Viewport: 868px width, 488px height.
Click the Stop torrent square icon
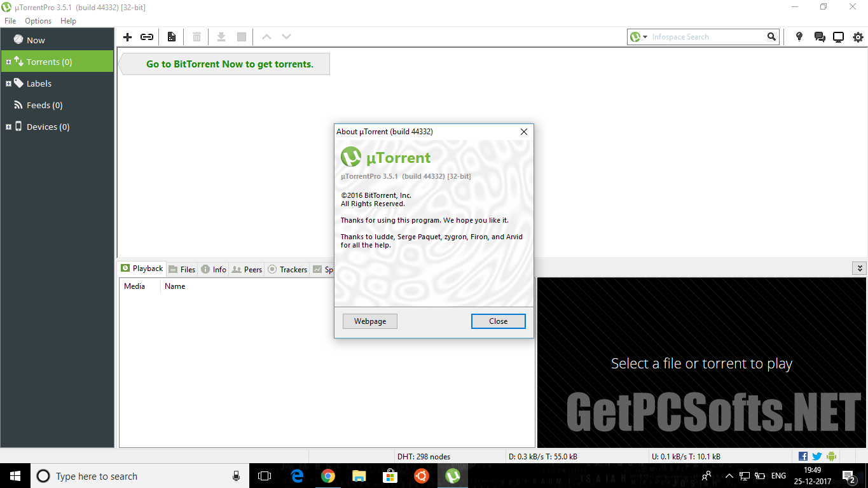pyautogui.click(x=242, y=37)
